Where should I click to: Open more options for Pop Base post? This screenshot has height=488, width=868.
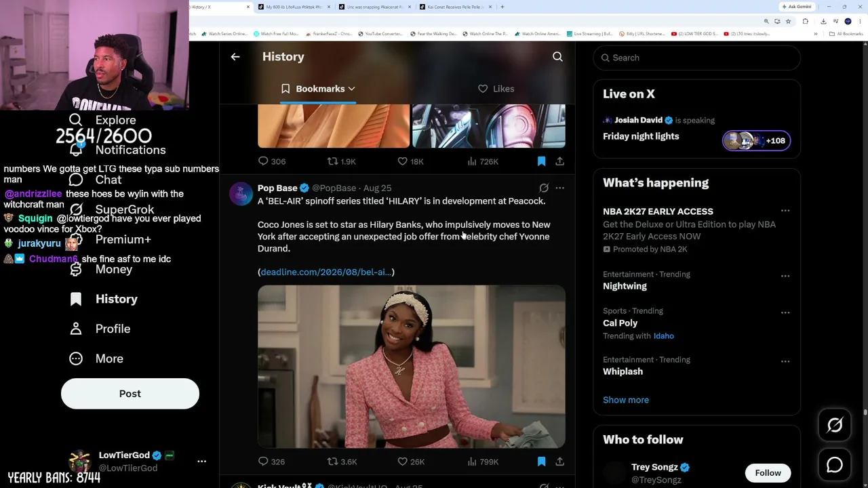click(x=559, y=188)
